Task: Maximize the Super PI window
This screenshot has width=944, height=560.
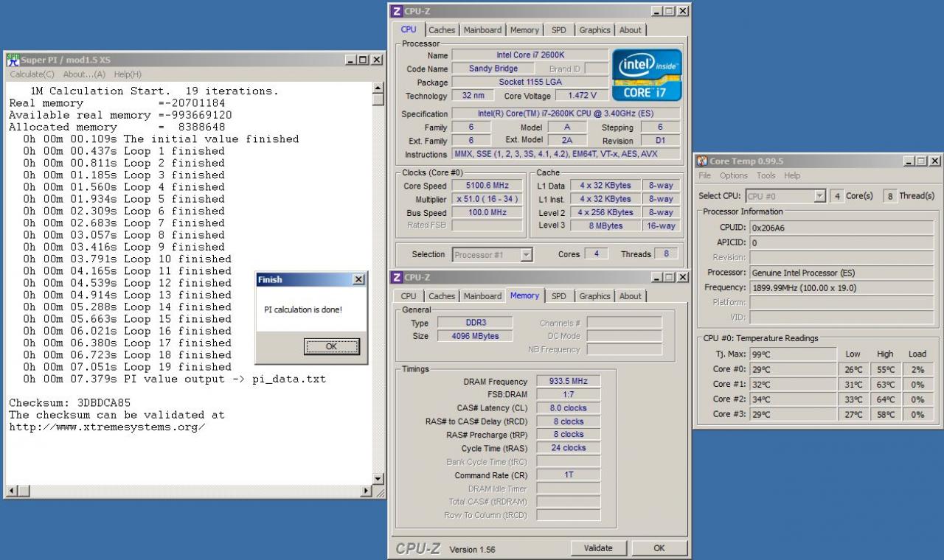Action: (x=364, y=60)
